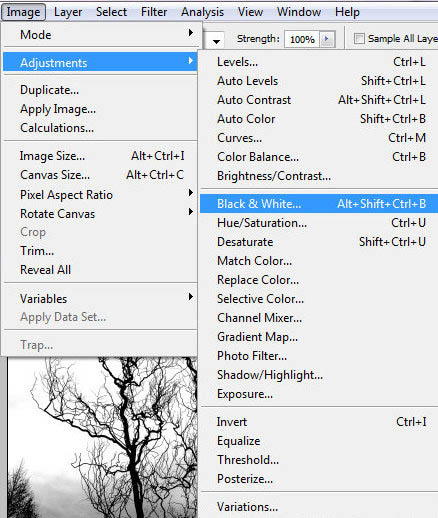Select Auto Levels adjustment
Viewport: 438px width, 518px height.
319,81
